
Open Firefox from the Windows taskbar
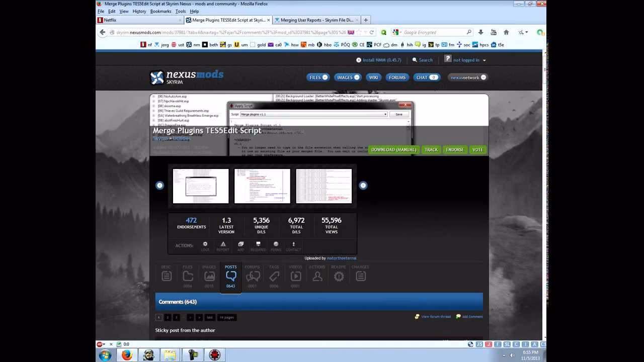(127, 355)
